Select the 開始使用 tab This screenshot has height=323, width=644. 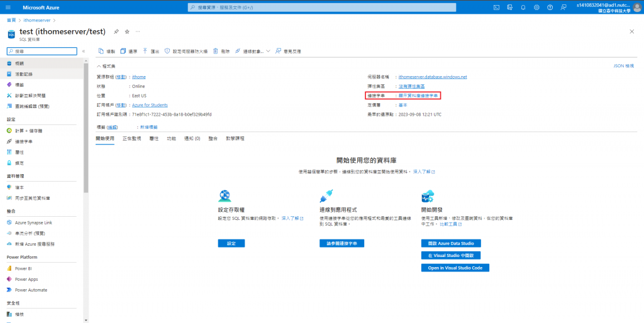[105, 139]
